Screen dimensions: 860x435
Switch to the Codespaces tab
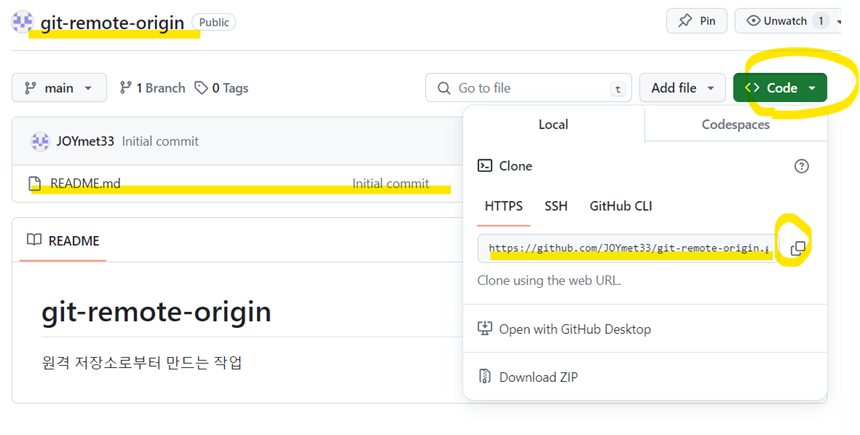[x=735, y=125]
